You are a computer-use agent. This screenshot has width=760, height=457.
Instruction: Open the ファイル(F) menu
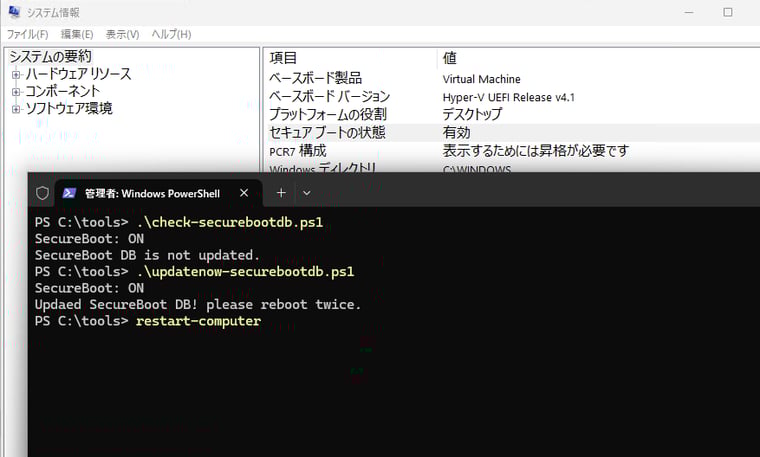point(27,34)
